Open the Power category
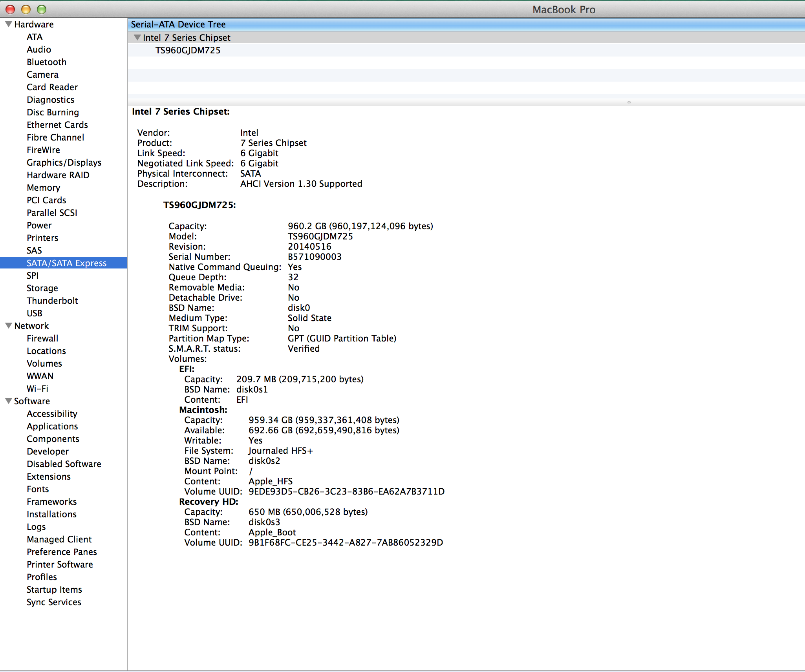The height and width of the screenshot is (672, 805). (39, 225)
